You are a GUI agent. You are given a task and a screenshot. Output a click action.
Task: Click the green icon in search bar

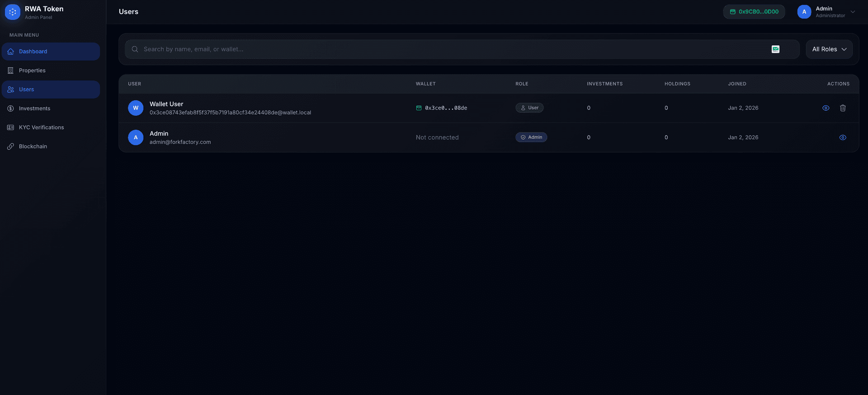[x=775, y=49]
